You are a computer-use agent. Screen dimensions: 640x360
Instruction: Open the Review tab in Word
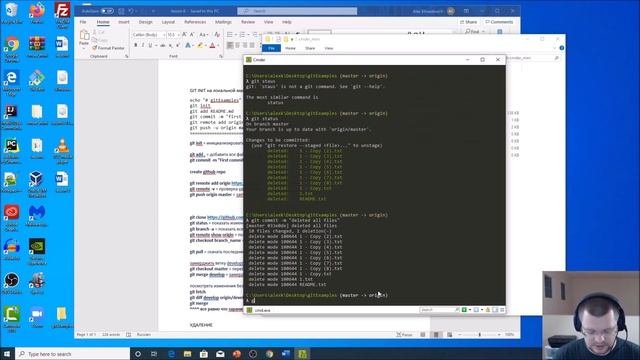tap(248, 22)
